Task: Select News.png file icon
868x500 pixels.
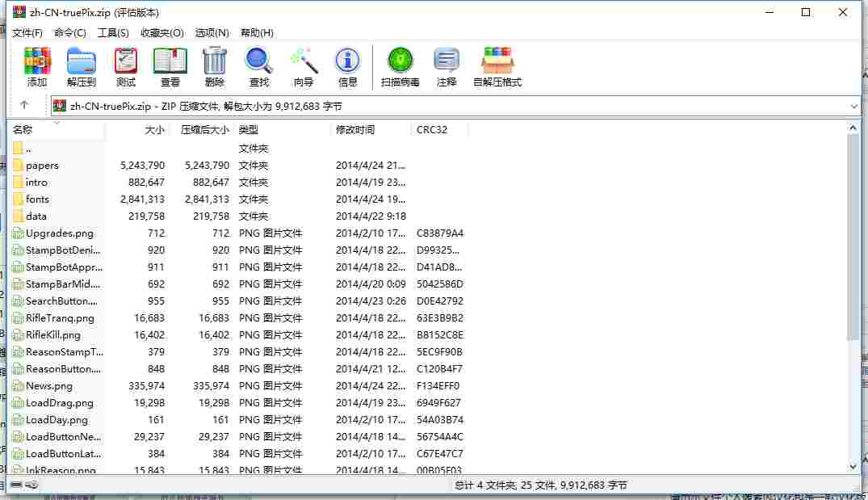Action: coord(18,386)
